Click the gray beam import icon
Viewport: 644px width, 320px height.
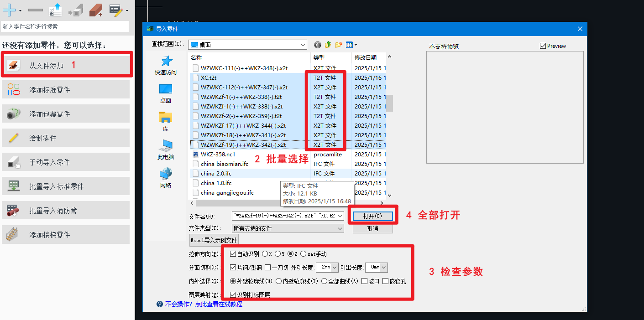click(76, 10)
